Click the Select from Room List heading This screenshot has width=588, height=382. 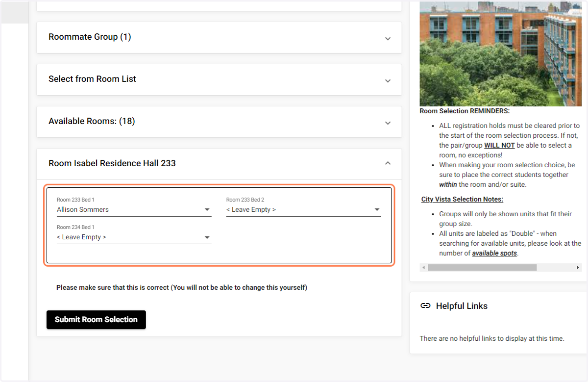click(x=92, y=79)
